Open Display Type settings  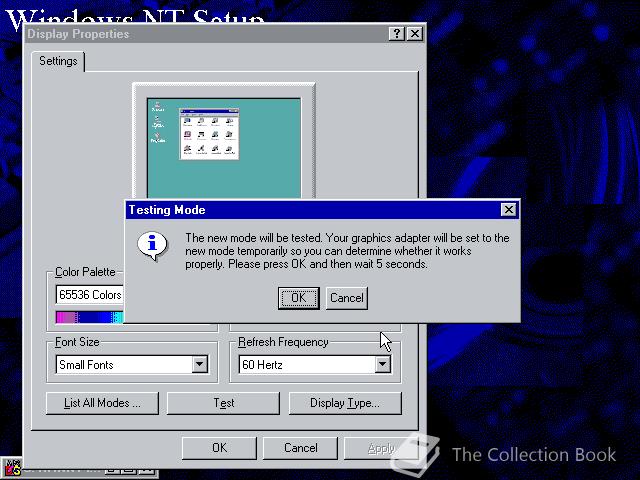pyautogui.click(x=345, y=403)
